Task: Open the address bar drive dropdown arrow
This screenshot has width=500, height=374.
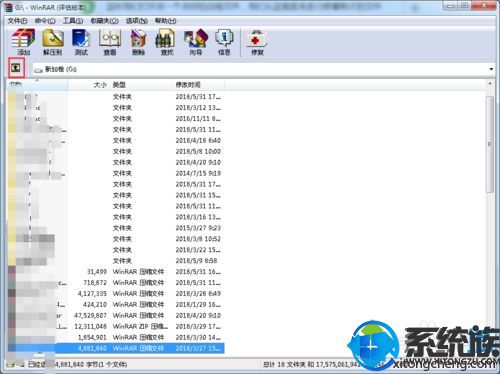Action: [491, 69]
